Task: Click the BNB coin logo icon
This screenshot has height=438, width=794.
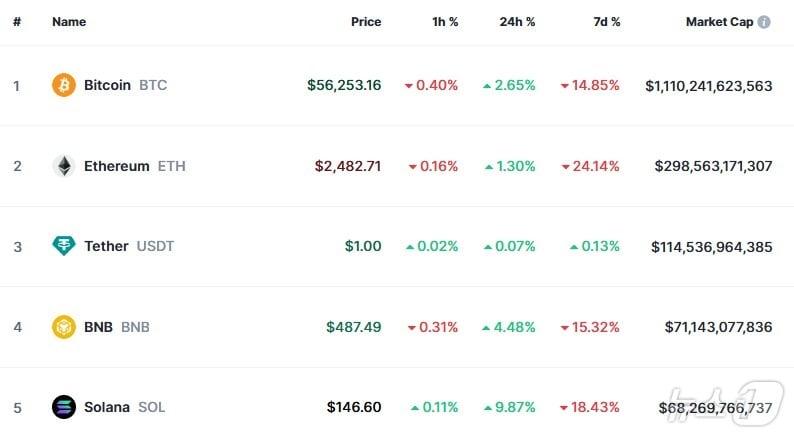Action: tap(64, 327)
